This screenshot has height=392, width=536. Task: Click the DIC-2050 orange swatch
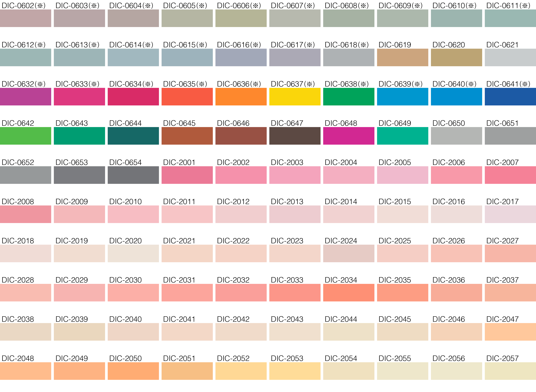tap(133, 371)
